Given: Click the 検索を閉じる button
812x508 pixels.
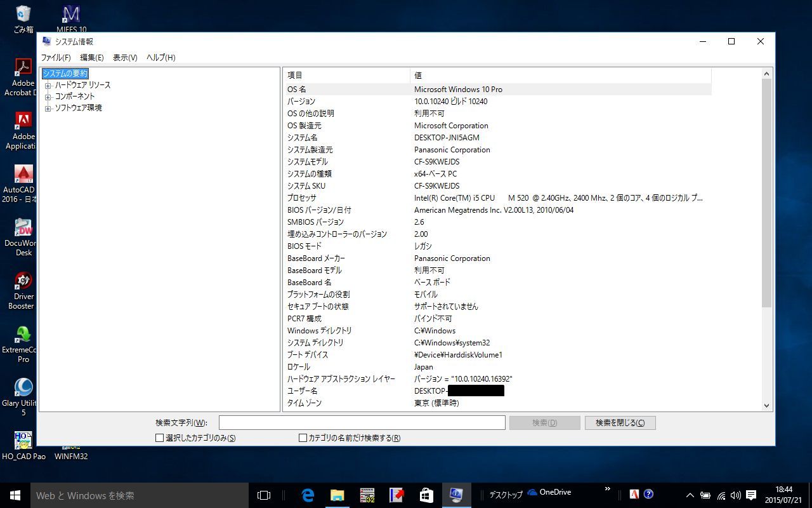Looking at the screenshot, I should [x=620, y=423].
